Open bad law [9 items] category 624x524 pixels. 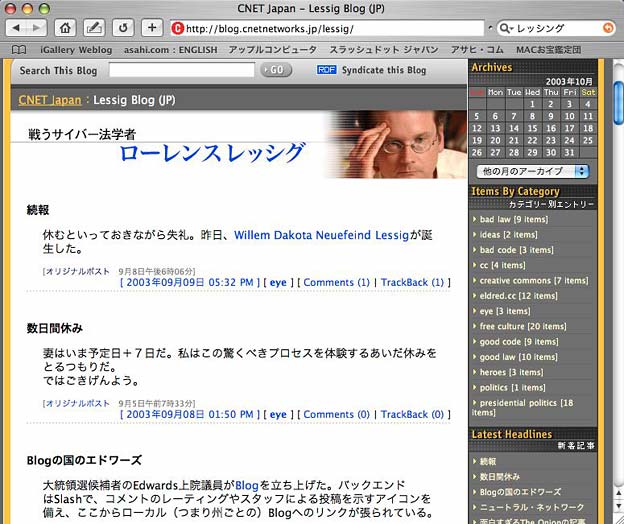click(x=514, y=220)
